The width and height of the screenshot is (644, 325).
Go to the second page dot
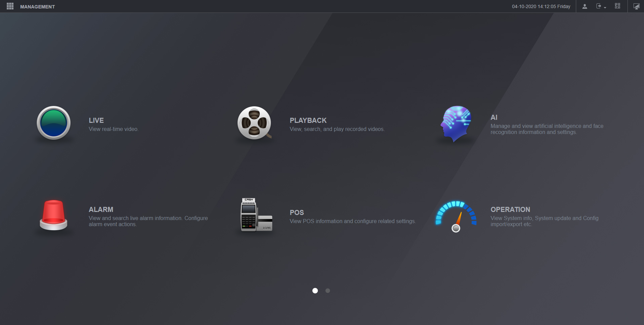[328, 291]
